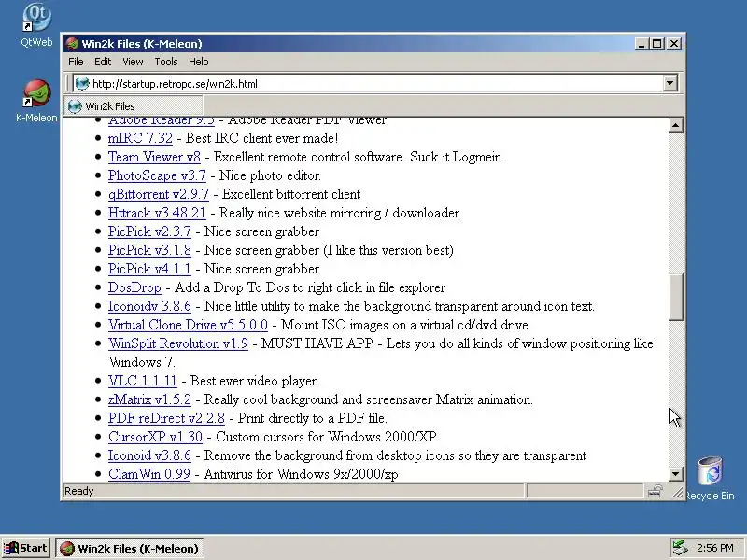Open the zMatrix v1.5.2 link
Image resolution: width=747 pixels, height=560 pixels.
pyautogui.click(x=149, y=399)
